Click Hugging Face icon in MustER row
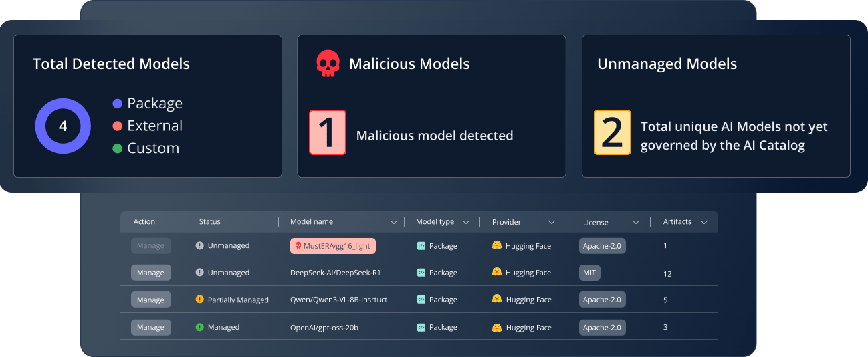Screen dimensions: 868x357 (497, 245)
